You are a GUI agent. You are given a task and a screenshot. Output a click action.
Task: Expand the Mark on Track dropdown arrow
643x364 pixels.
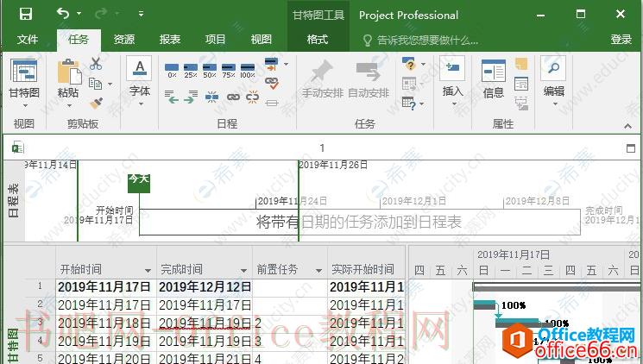tap(287, 64)
